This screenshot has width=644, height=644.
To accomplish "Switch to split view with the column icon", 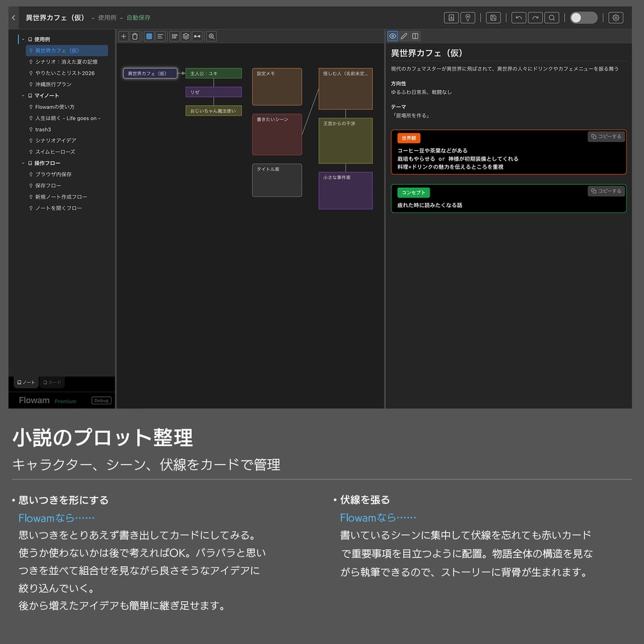I will click(x=415, y=36).
